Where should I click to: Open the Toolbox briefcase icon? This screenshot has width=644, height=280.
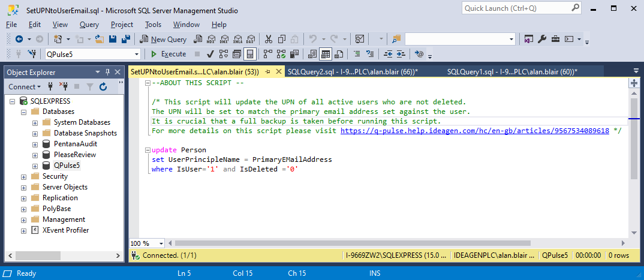click(556, 40)
